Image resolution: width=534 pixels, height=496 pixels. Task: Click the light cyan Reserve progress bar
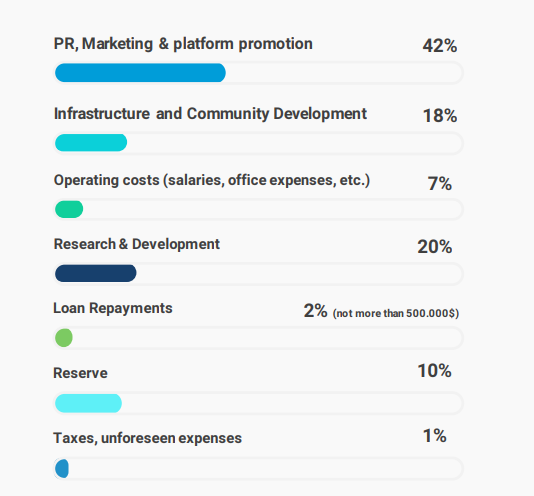pyautogui.click(x=88, y=403)
